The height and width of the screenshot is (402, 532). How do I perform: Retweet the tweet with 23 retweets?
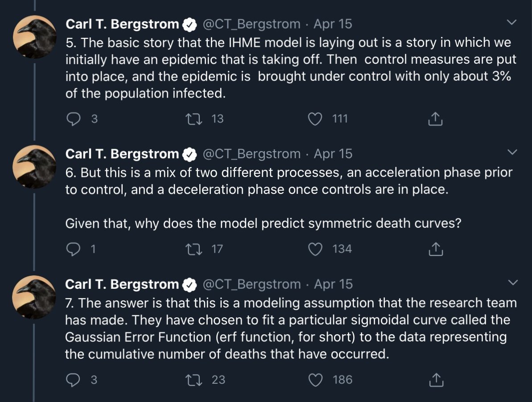click(x=194, y=380)
